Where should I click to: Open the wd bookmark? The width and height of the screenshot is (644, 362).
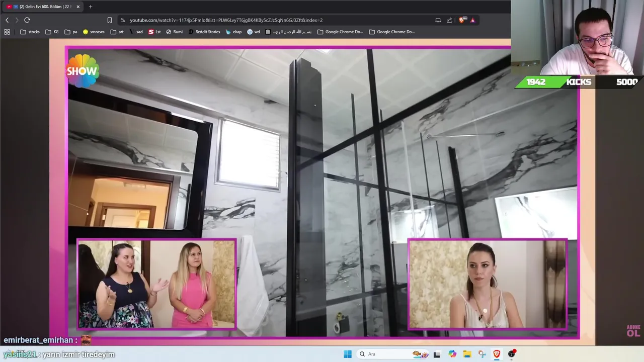click(x=254, y=32)
